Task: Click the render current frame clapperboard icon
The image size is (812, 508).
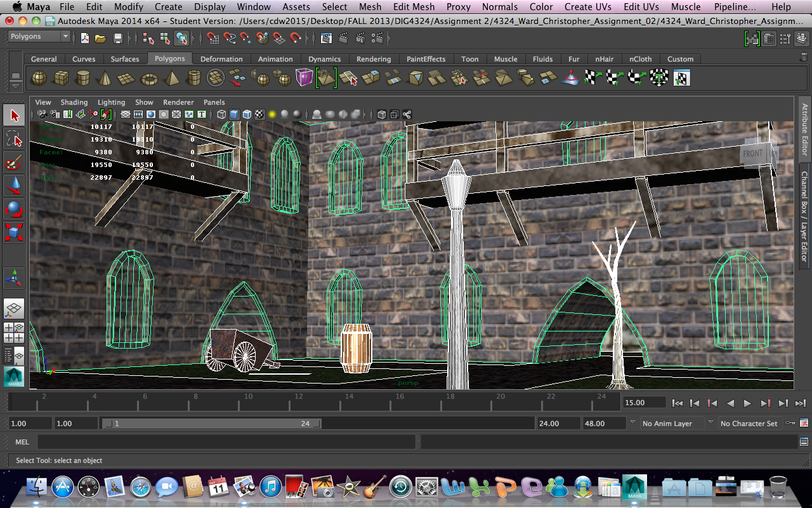Action: [x=343, y=38]
